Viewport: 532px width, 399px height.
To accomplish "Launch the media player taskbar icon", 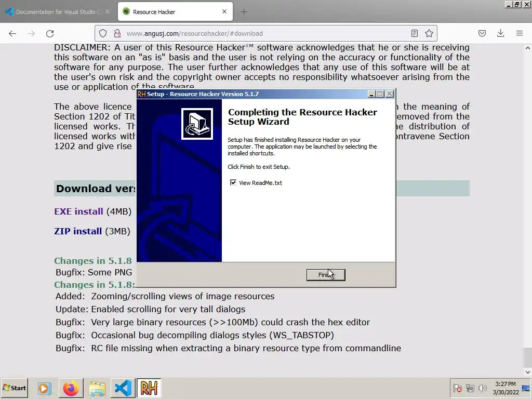I will click(x=44, y=388).
